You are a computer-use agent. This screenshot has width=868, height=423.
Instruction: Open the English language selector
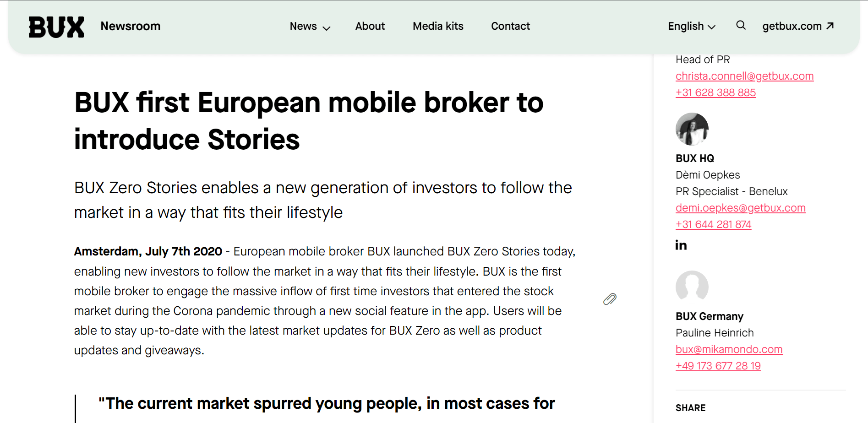click(x=692, y=26)
